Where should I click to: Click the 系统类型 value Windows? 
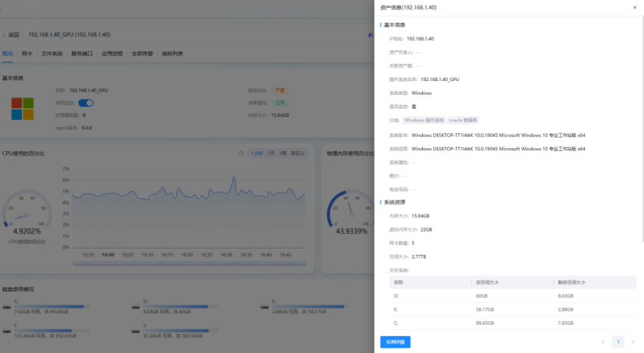[421, 93]
